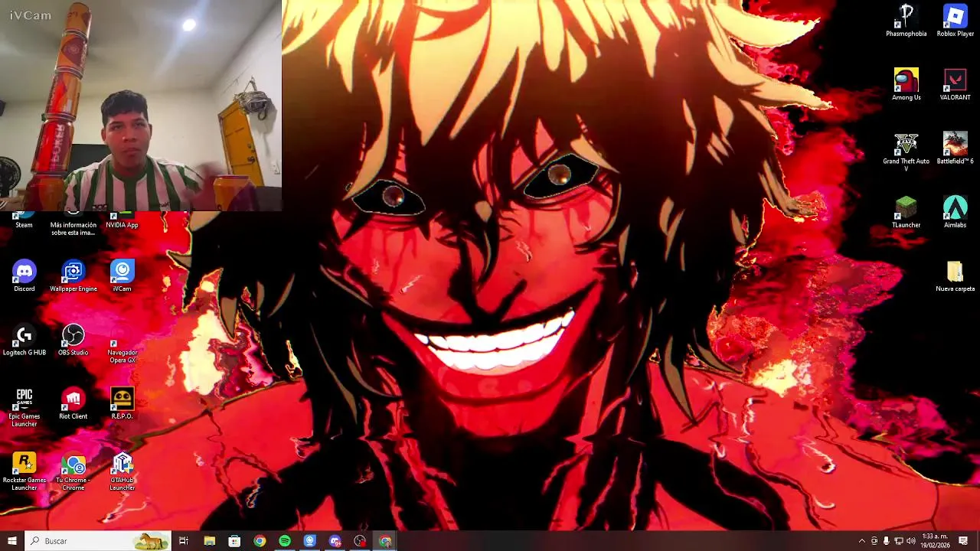Screen dimensions: 980x551
Task: Open the Aimlabs desktop shortcut
Action: point(955,212)
